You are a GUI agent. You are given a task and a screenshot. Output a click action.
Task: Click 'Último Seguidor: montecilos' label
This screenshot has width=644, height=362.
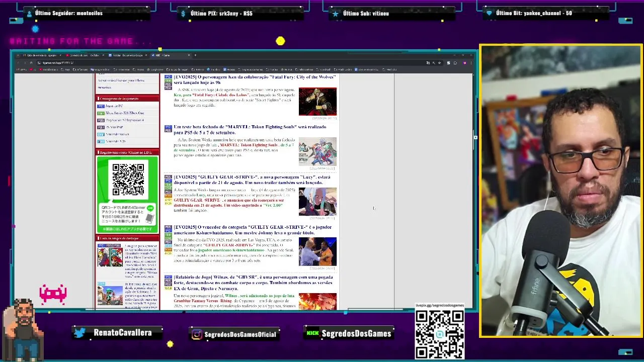69,13
